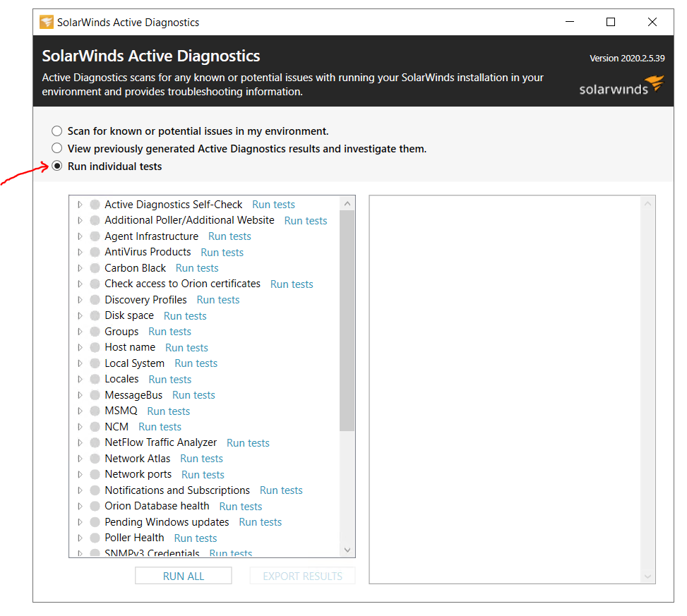Click gray status icon beside Locales
The width and height of the screenshot is (687, 616).
(95, 379)
